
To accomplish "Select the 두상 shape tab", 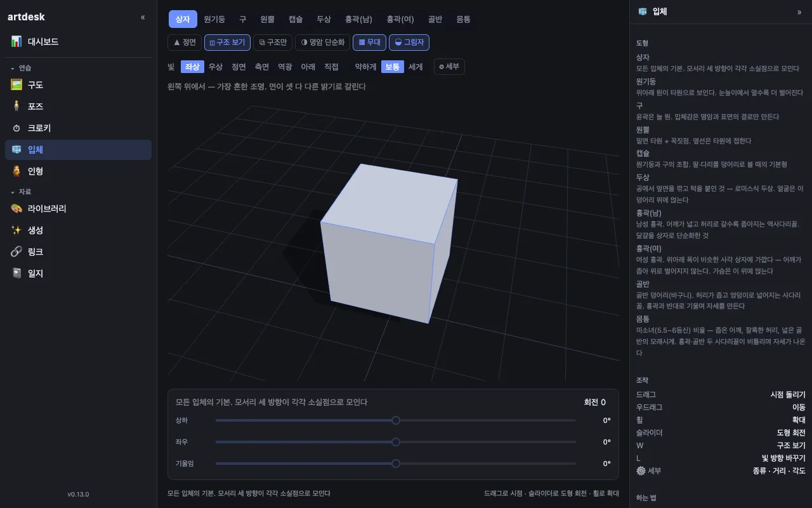I will click(x=324, y=20).
